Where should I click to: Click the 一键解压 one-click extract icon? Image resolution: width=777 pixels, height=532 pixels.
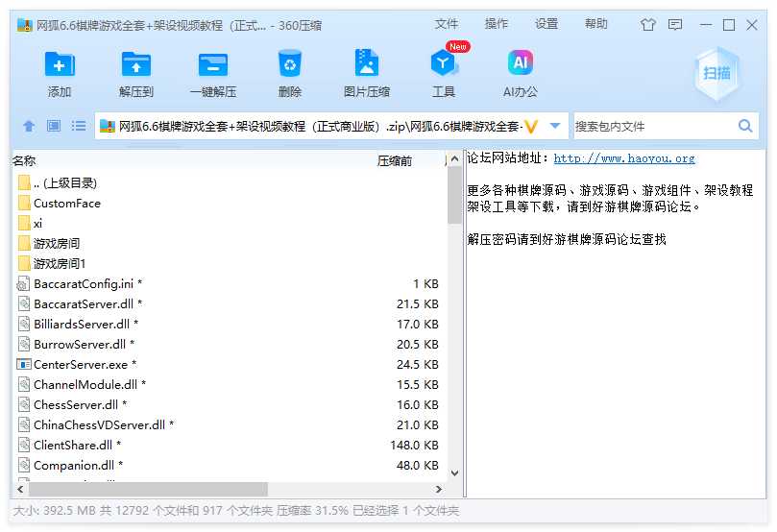pyautogui.click(x=213, y=64)
